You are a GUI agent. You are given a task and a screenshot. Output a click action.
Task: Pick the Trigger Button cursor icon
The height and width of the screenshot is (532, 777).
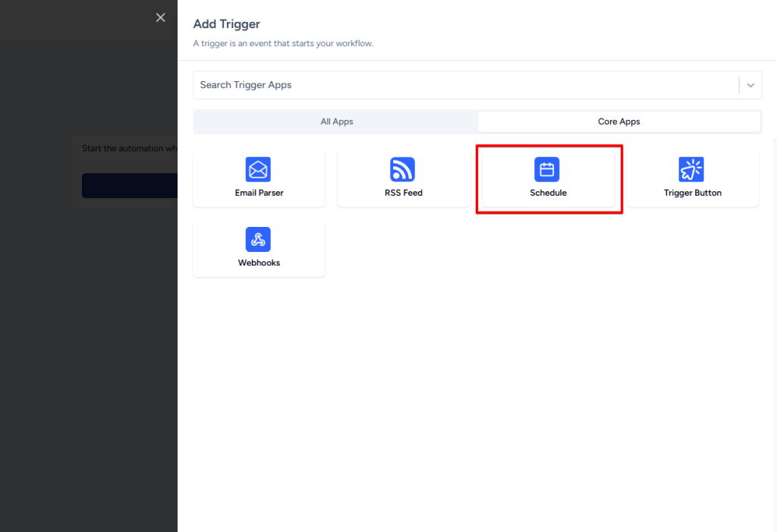coord(691,169)
